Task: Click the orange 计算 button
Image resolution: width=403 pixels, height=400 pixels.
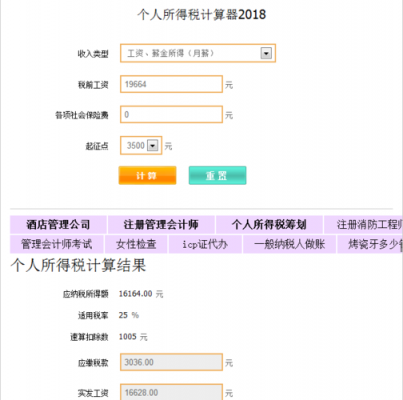Action: [147, 175]
